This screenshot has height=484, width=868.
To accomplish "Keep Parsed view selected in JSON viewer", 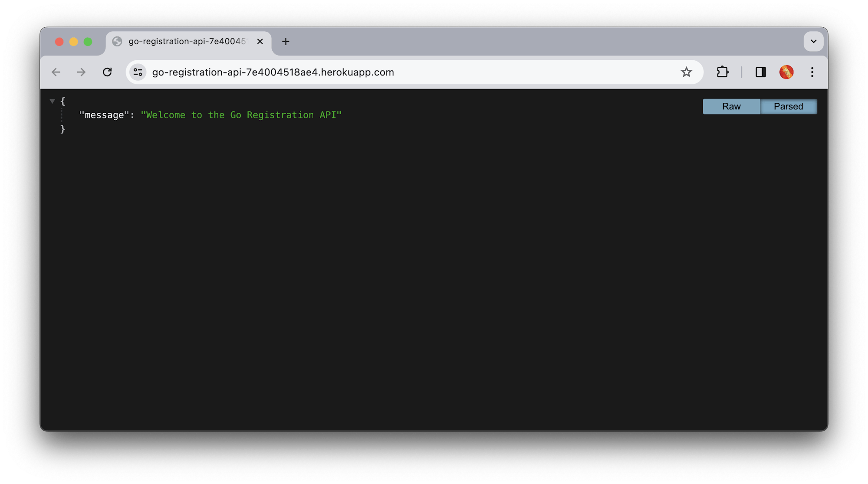I will tap(789, 106).
